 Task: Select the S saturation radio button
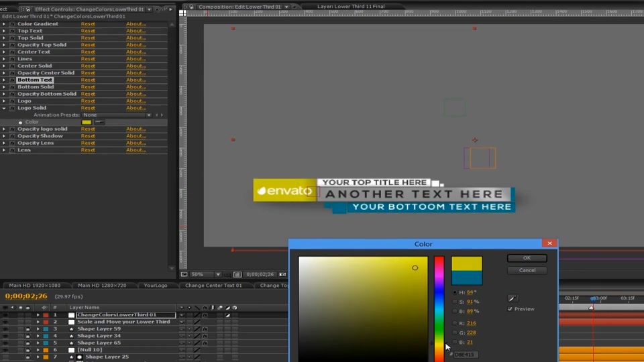tap(454, 302)
